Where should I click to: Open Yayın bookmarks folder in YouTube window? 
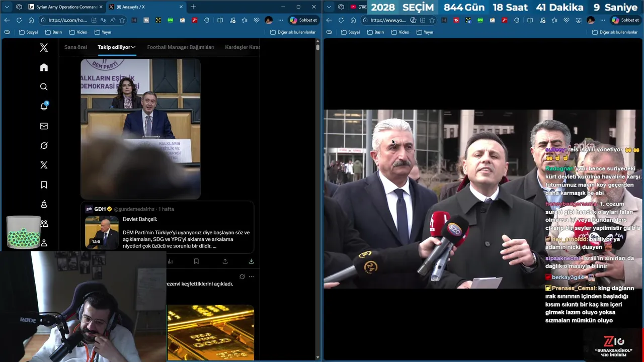point(424,32)
